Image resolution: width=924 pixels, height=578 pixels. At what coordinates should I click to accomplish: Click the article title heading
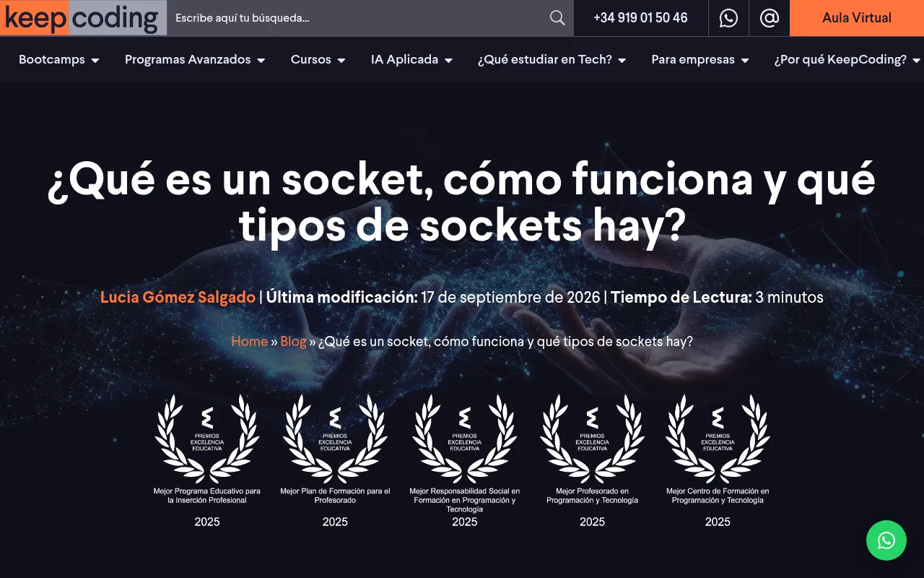tap(462, 202)
